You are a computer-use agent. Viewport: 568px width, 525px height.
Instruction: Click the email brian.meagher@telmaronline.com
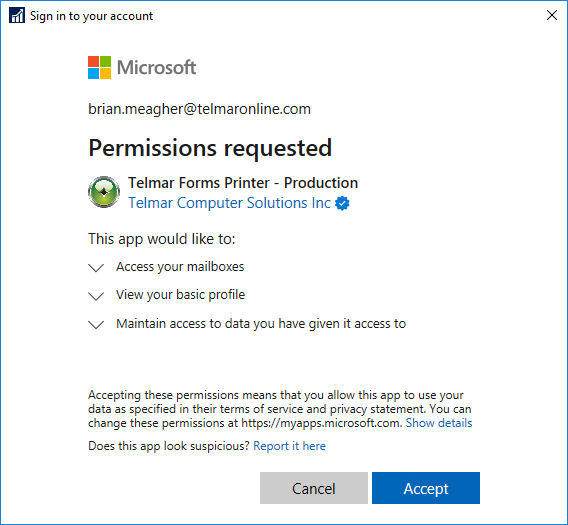[199, 109]
